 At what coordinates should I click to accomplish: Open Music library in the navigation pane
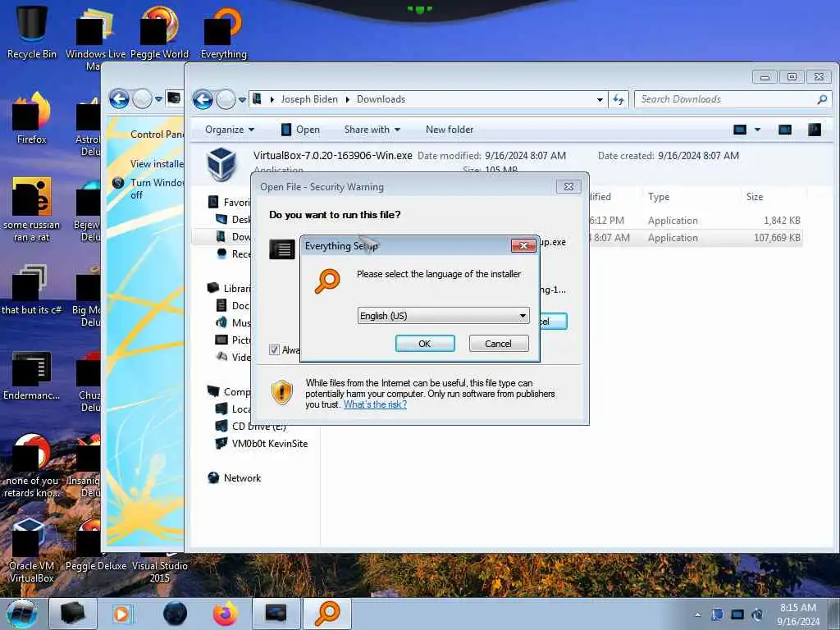pyautogui.click(x=234, y=322)
